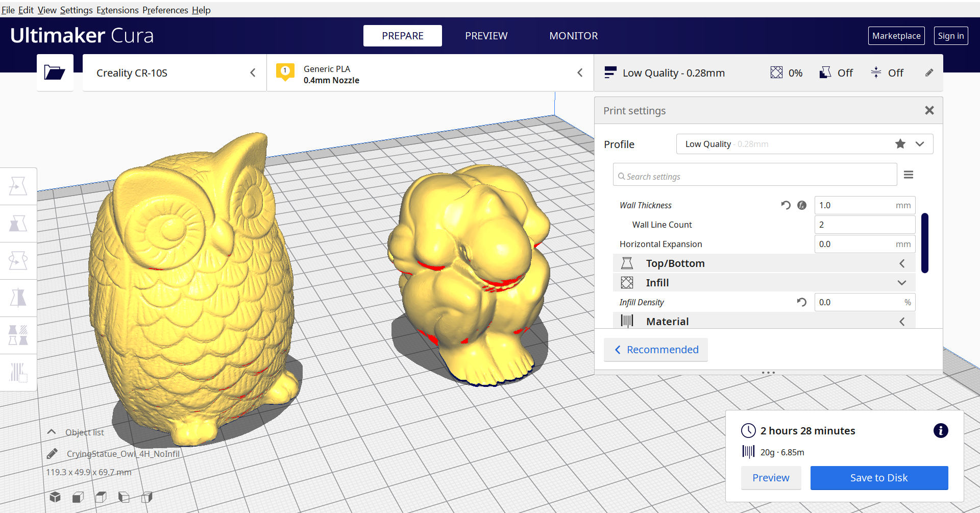This screenshot has width=980, height=513.
Task: Switch to 3D view orientation
Action: pos(55,497)
